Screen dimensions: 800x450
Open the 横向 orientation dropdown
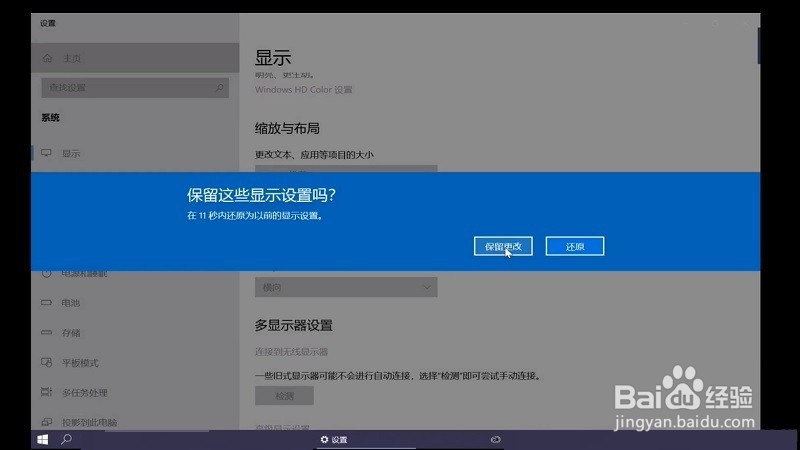pos(346,287)
